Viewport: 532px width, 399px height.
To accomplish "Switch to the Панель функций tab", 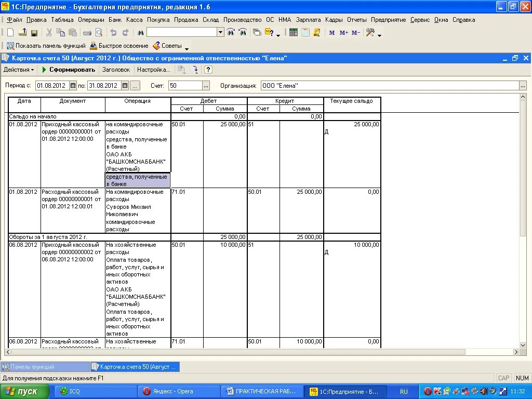I will click(x=45, y=366).
